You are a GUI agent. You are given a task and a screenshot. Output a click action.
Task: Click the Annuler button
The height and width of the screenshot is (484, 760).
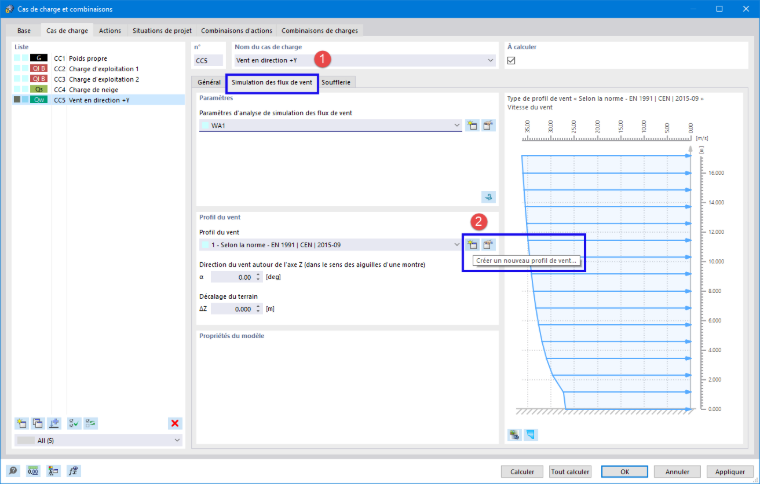[677, 471]
